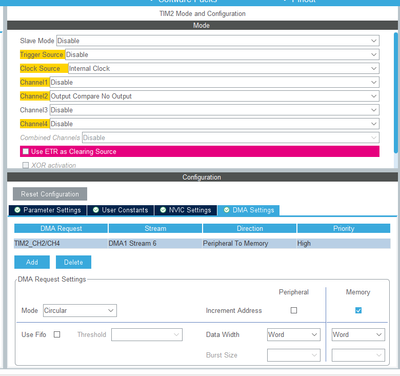Viewport: 400px width, 376px height.
Task: Click the Priority column header
Action: [x=344, y=228]
